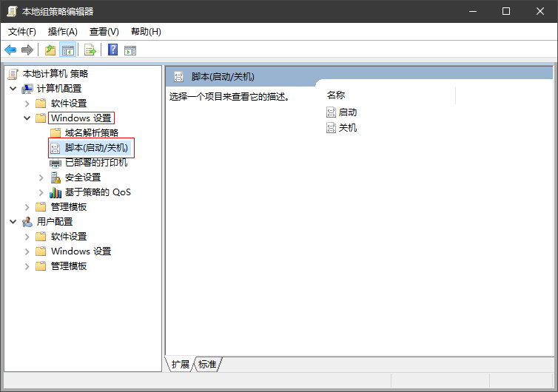Expand the 安全设置 node

(x=41, y=178)
